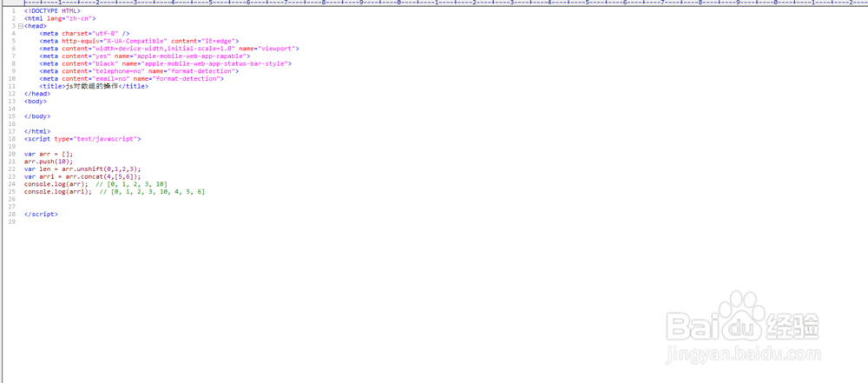
Task: Click the console.log(arr1); statement
Action: 58,192
